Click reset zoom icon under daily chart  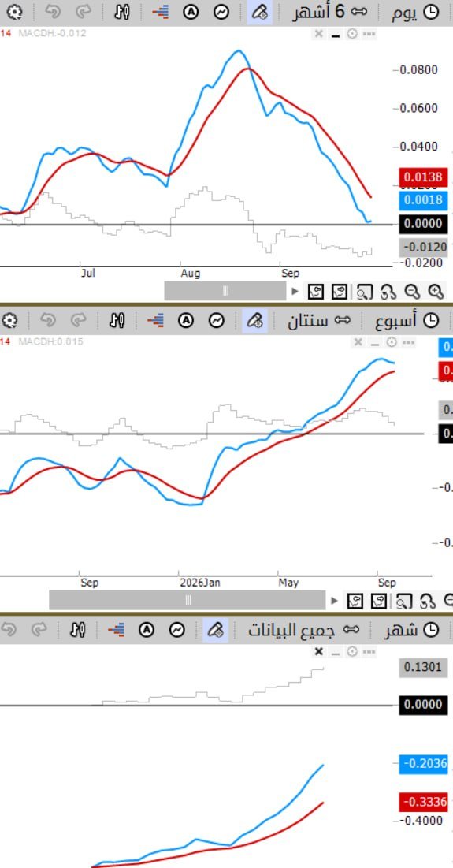(389, 291)
